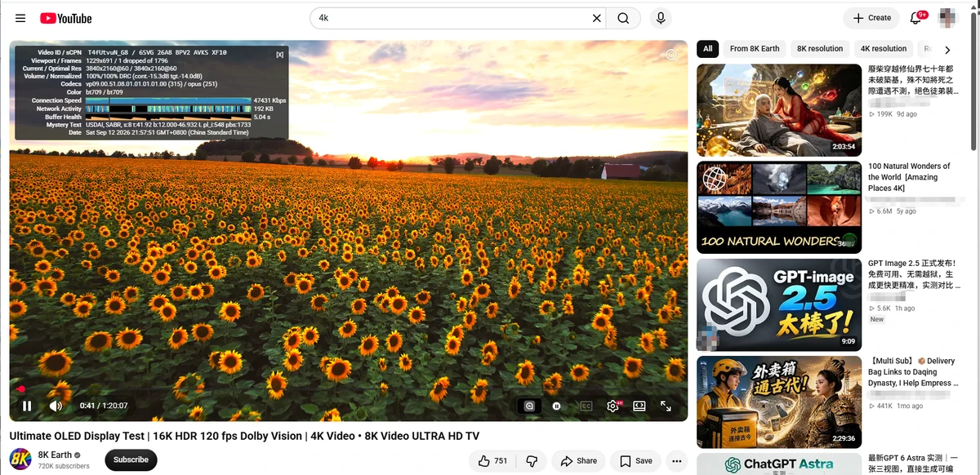The image size is (980, 475).
Task: Switch to theater mode
Action: point(639,406)
